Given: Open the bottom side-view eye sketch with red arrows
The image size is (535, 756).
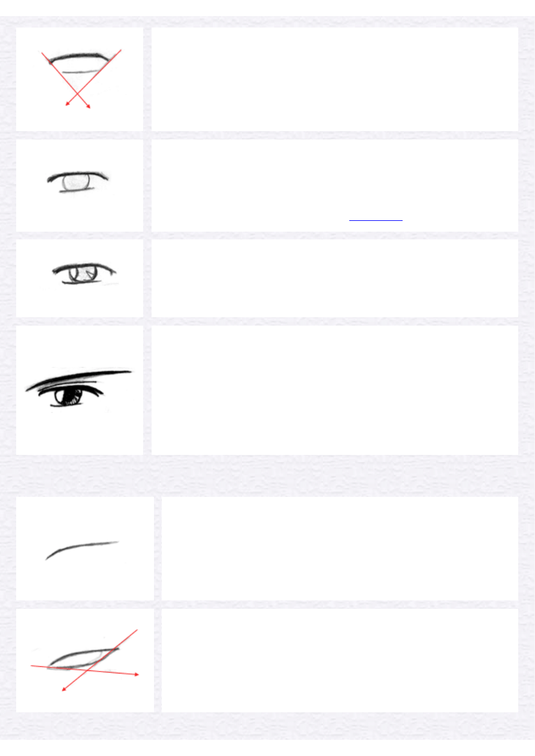Looking at the screenshot, I should coord(84,661).
